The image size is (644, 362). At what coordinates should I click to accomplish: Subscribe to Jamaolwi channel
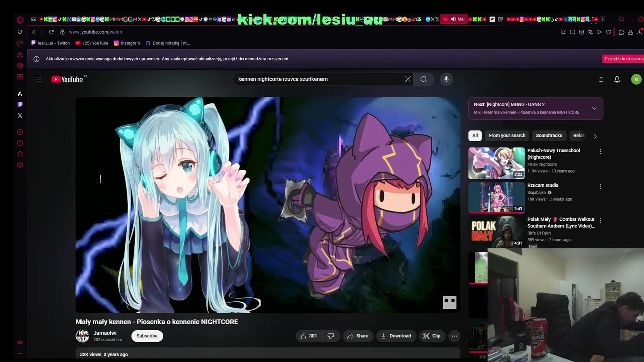click(x=147, y=336)
